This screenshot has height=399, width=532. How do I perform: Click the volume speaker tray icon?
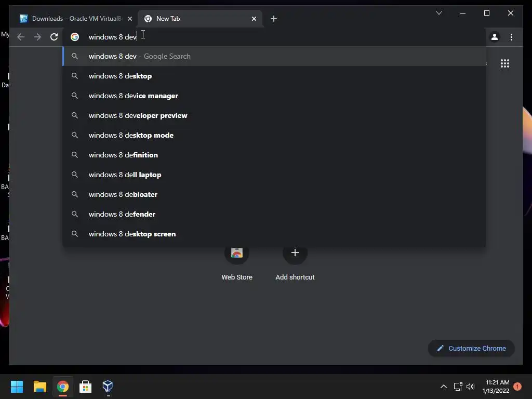click(x=470, y=387)
